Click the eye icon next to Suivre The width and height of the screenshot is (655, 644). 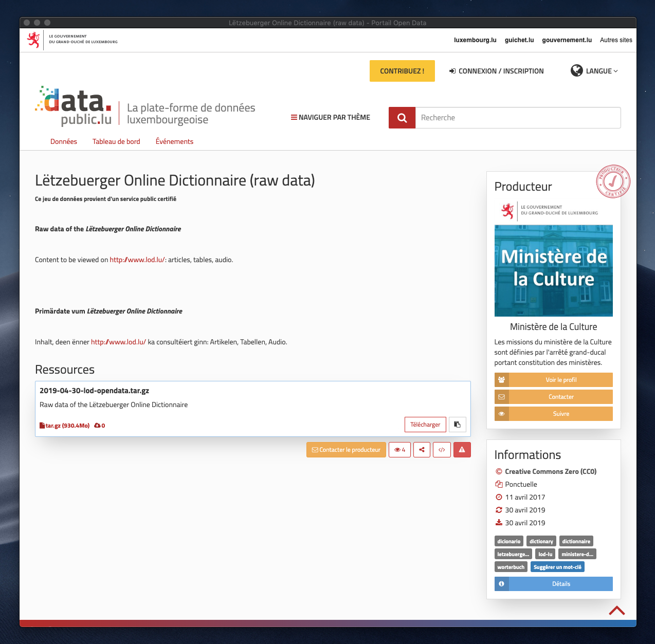[502, 414]
